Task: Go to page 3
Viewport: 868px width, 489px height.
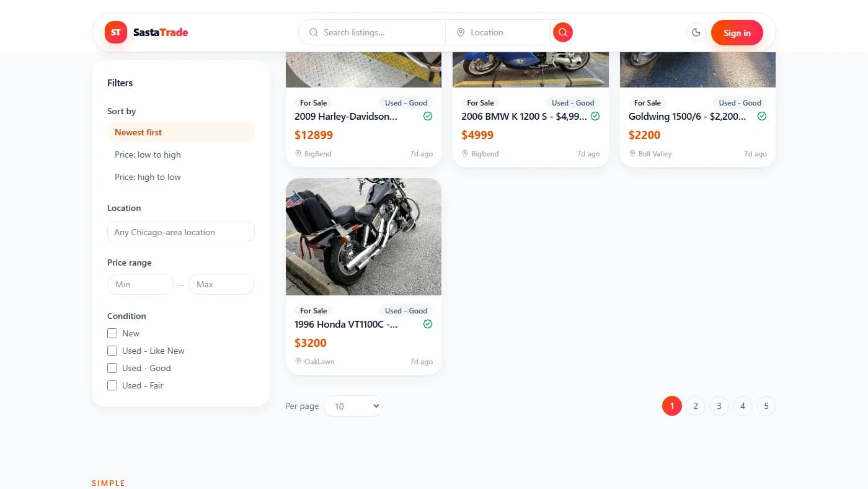Action: tap(719, 406)
